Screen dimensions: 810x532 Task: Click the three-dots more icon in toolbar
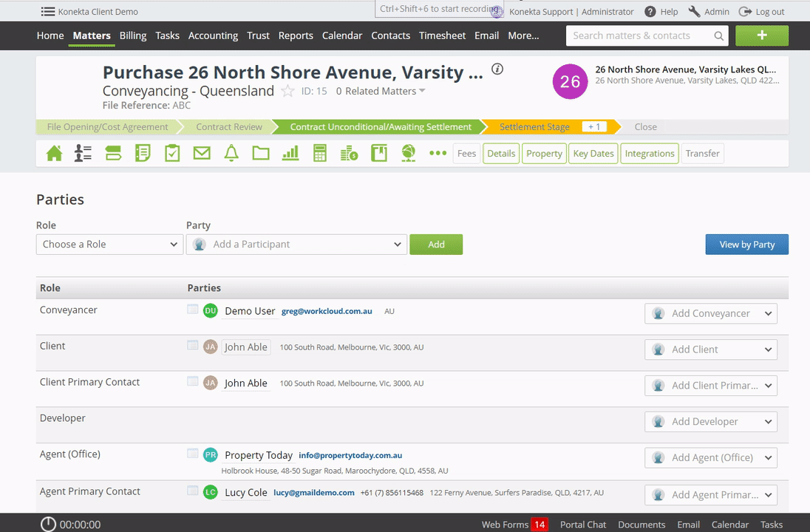pyautogui.click(x=438, y=153)
